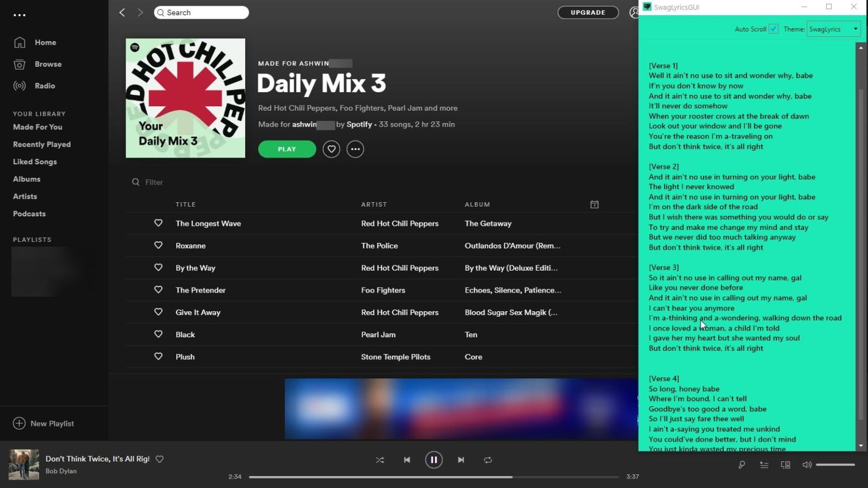This screenshot has width=868, height=488.
Task: Open Bob Dylan from now playing
Action: coord(61,471)
